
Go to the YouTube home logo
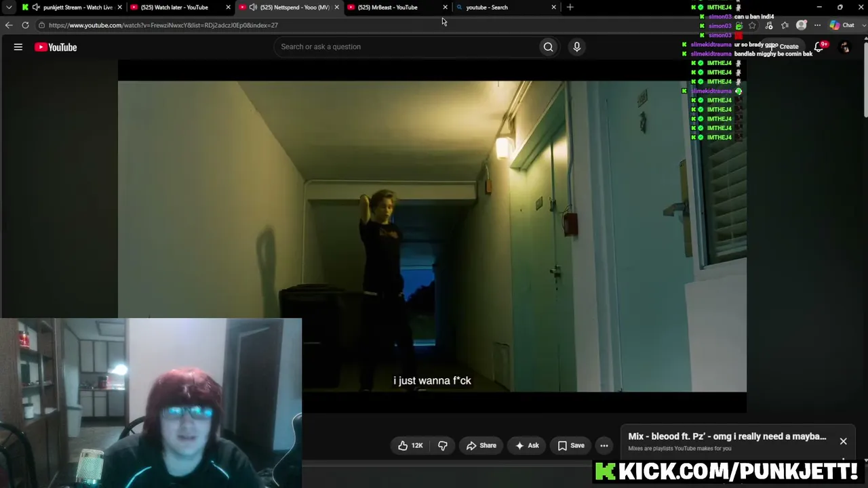point(56,47)
